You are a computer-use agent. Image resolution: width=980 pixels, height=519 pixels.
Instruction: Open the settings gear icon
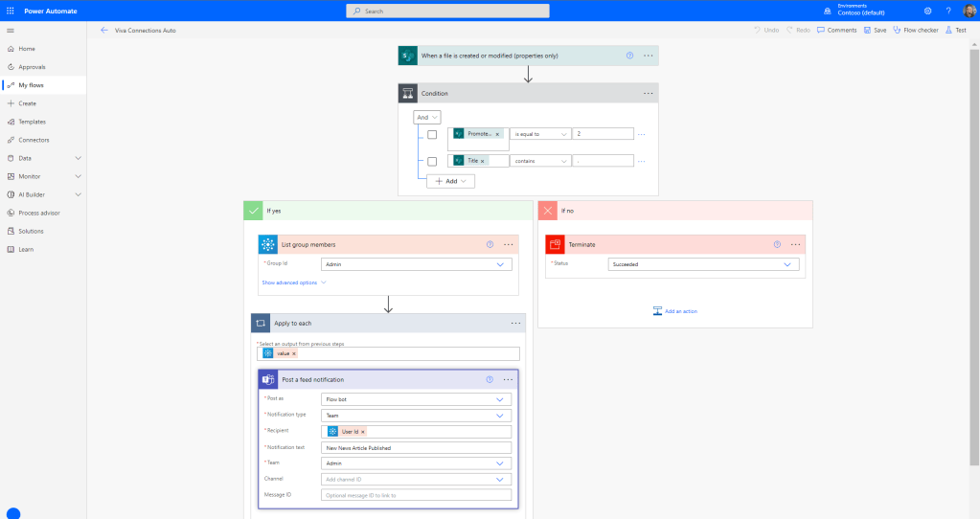click(x=927, y=11)
